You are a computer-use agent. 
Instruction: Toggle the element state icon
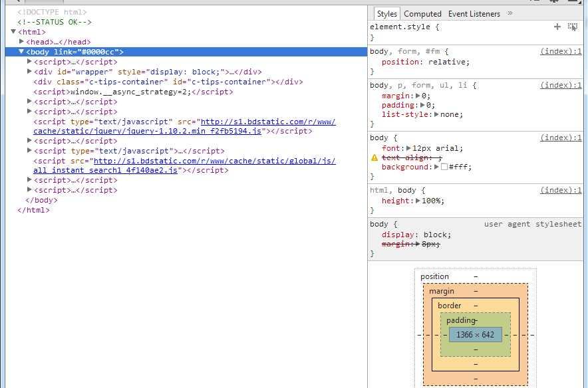pyautogui.click(x=573, y=27)
